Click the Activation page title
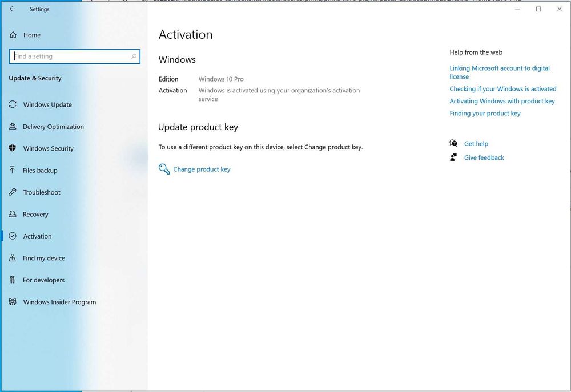This screenshot has height=392, width=571. coord(186,35)
